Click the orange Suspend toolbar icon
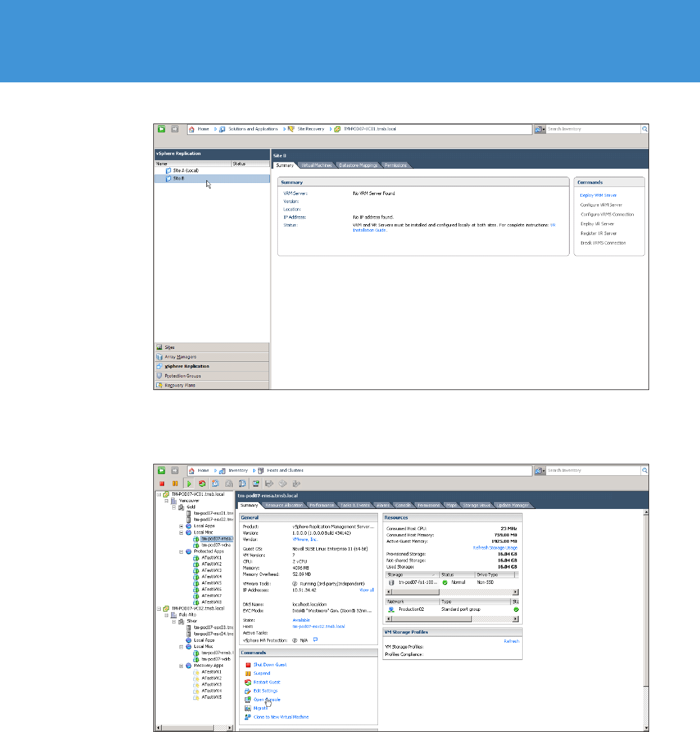This screenshot has height=732, width=700. [x=175, y=484]
